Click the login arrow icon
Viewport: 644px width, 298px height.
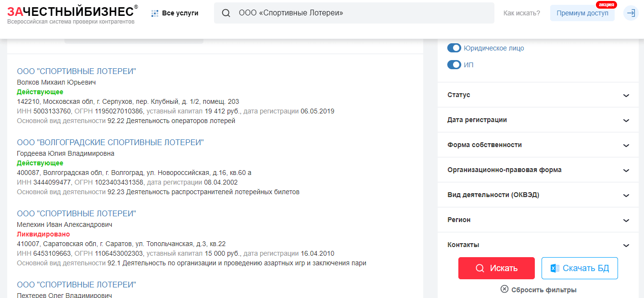[631, 13]
